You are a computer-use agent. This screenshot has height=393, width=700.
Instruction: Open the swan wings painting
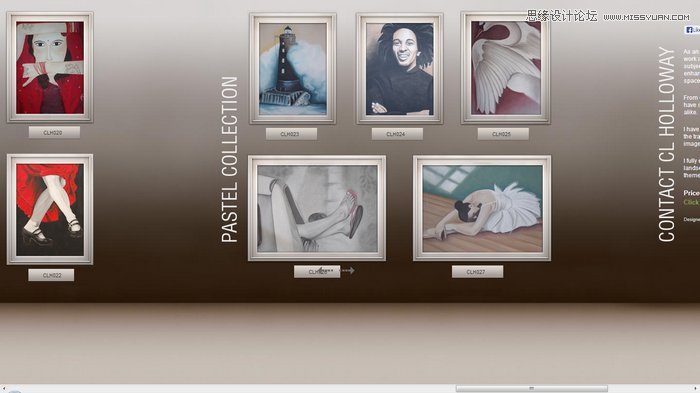pos(505,68)
